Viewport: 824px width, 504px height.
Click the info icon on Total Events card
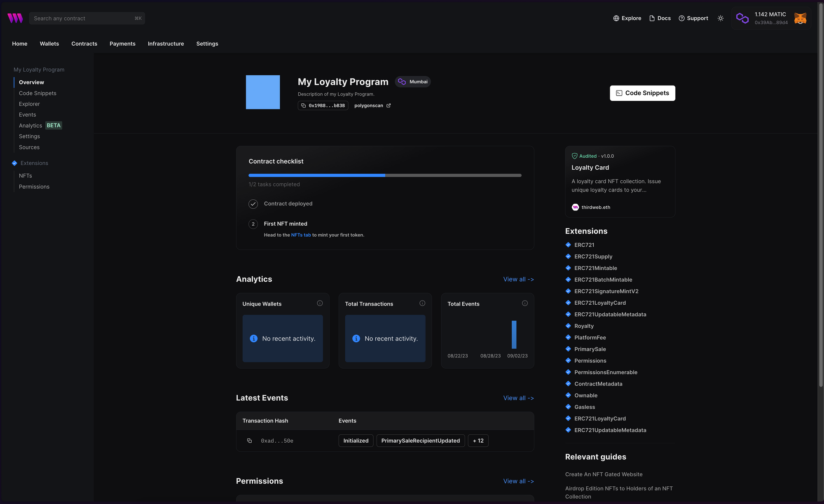(524, 303)
